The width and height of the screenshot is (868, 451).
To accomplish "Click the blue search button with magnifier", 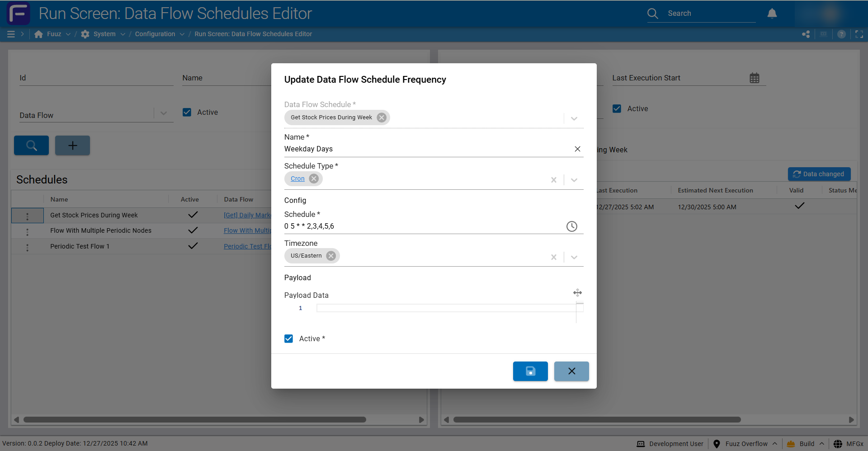I will (31, 146).
